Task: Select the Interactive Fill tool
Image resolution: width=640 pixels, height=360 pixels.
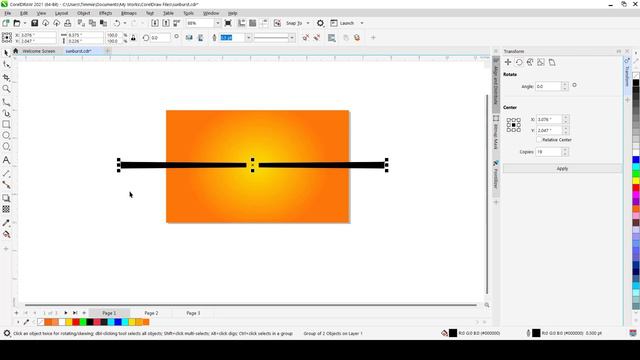Action: (x=6, y=234)
